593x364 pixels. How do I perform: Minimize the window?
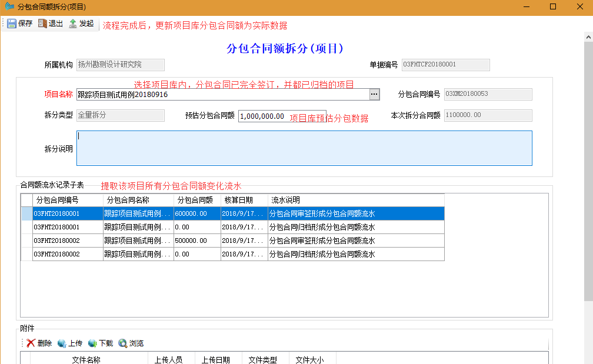pos(526,6)
